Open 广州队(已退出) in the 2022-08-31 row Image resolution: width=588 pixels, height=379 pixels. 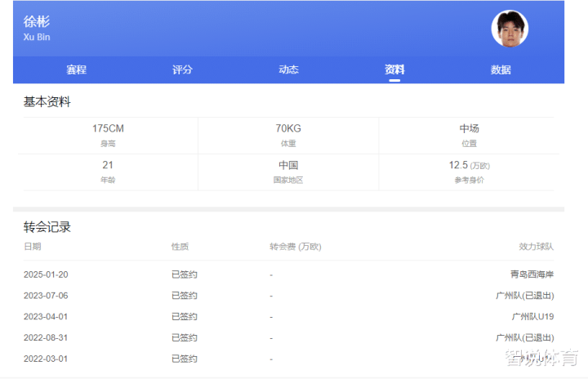click(525, 337)
